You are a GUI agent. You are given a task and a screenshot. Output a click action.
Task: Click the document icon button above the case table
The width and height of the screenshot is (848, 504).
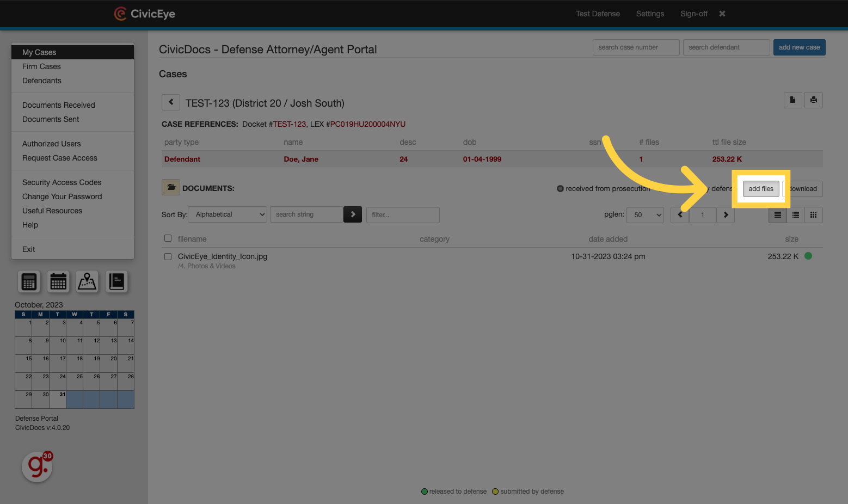tap(792, 100)
